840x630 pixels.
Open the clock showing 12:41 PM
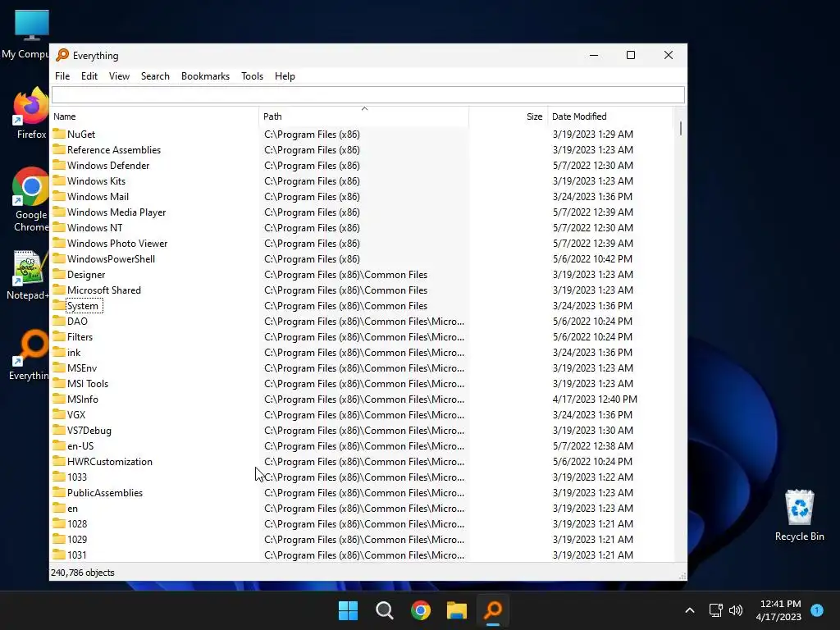coord(778,610)
